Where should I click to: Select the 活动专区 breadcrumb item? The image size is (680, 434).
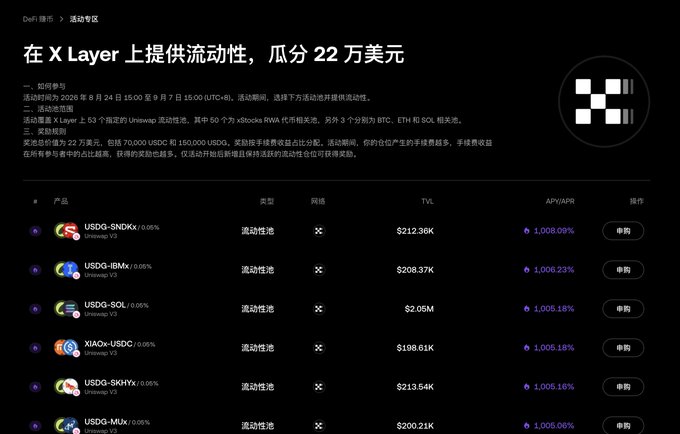pos(84,19)
